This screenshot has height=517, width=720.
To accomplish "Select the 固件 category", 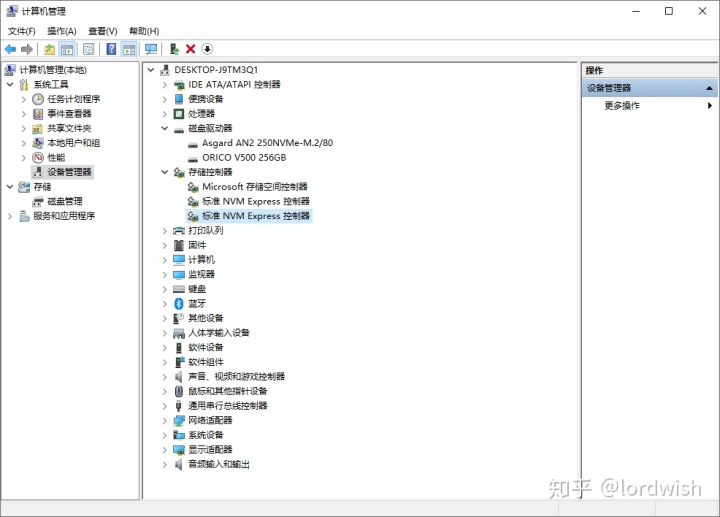I will pyautogui.click(x=197, y=245).
